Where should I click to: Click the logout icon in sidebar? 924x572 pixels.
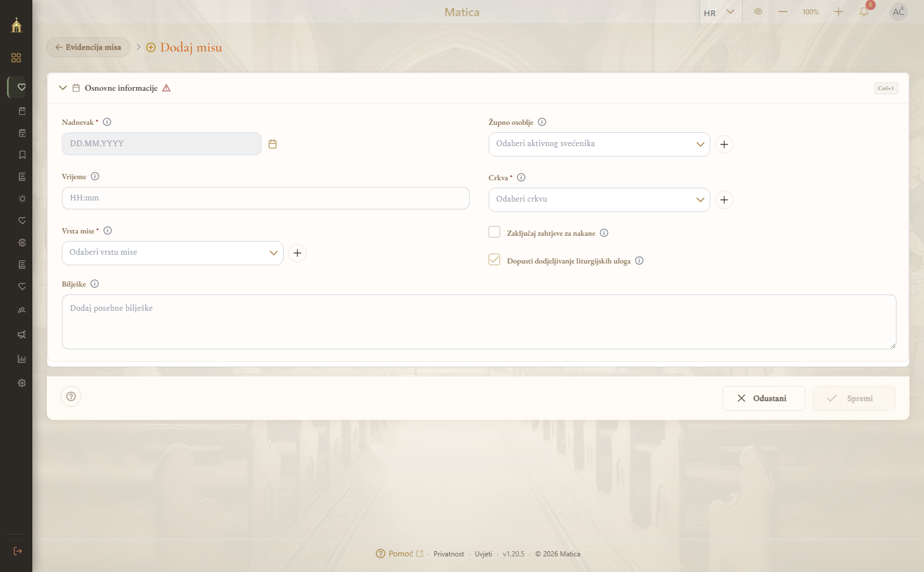click(18, 551)
